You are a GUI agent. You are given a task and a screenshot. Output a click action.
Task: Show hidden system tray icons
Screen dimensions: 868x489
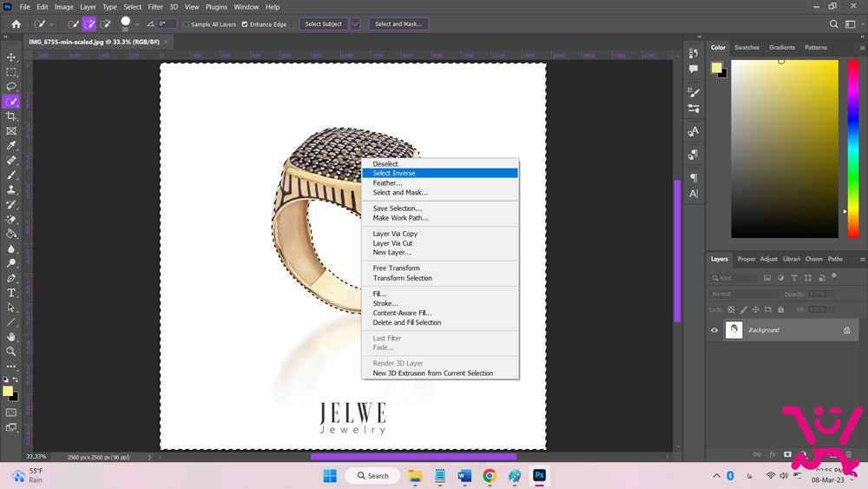716,476
